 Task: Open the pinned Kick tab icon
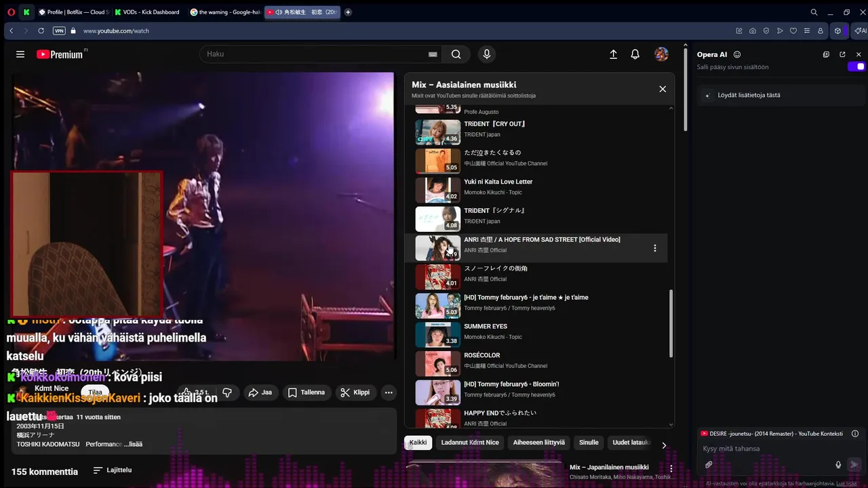point(26,12)
